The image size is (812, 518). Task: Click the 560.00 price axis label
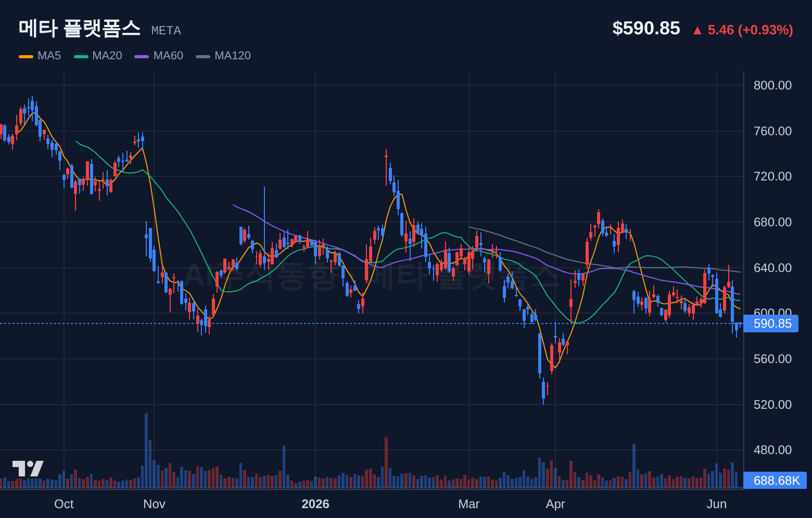pos(772,359)
